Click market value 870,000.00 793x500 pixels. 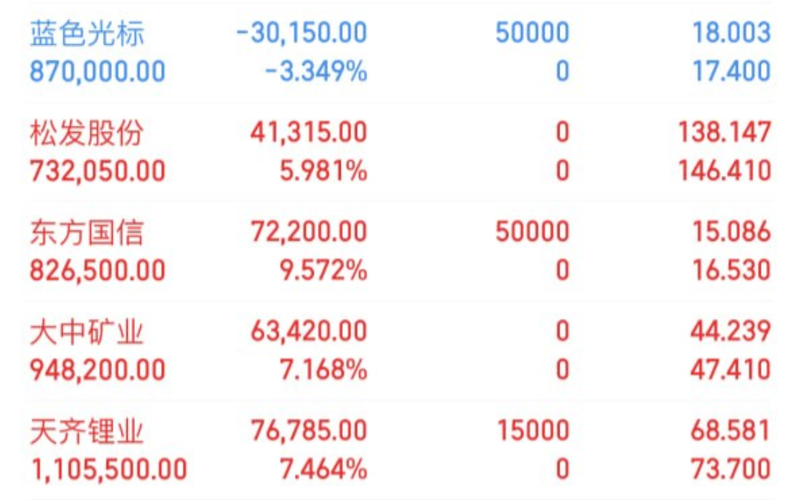[x=98, y=71]
